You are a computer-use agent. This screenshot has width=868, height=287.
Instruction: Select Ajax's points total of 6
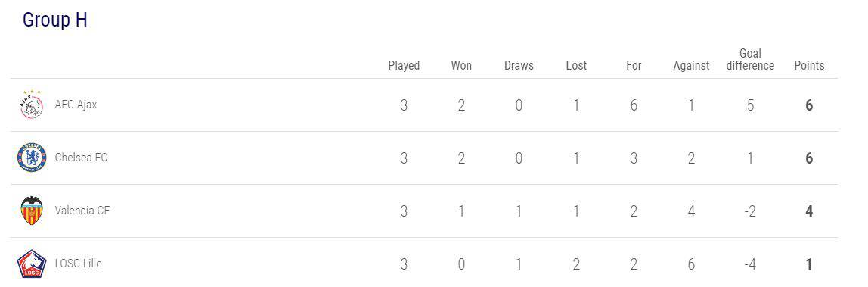click(x=809, y=105)
